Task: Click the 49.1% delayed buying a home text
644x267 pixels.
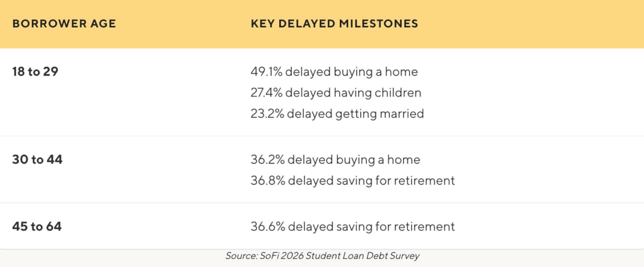Action: click(334, 72)
